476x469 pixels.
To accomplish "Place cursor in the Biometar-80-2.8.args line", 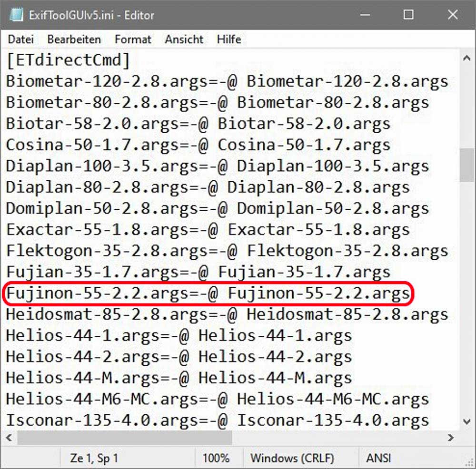I will (x=218, y=103).
